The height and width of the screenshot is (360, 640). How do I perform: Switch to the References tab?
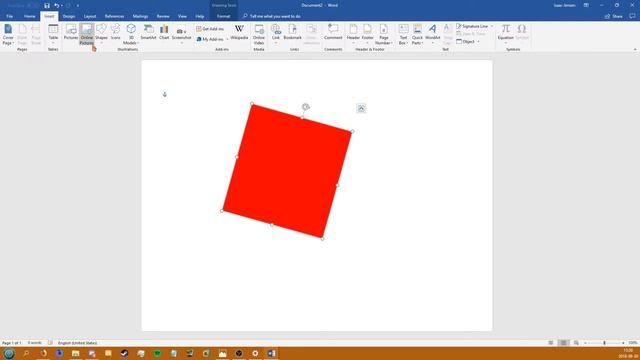(114, 16)
